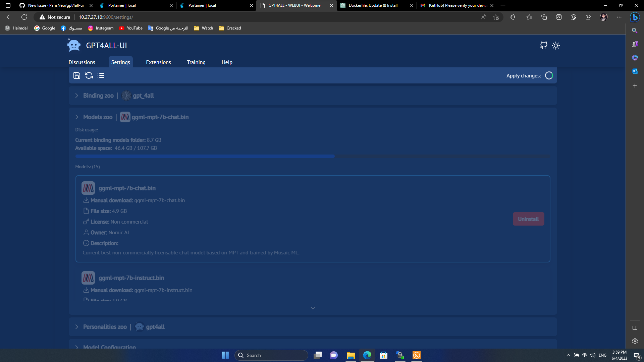644x362 pixels.
Task: Click the save settings icon
Action: [76, 75]
